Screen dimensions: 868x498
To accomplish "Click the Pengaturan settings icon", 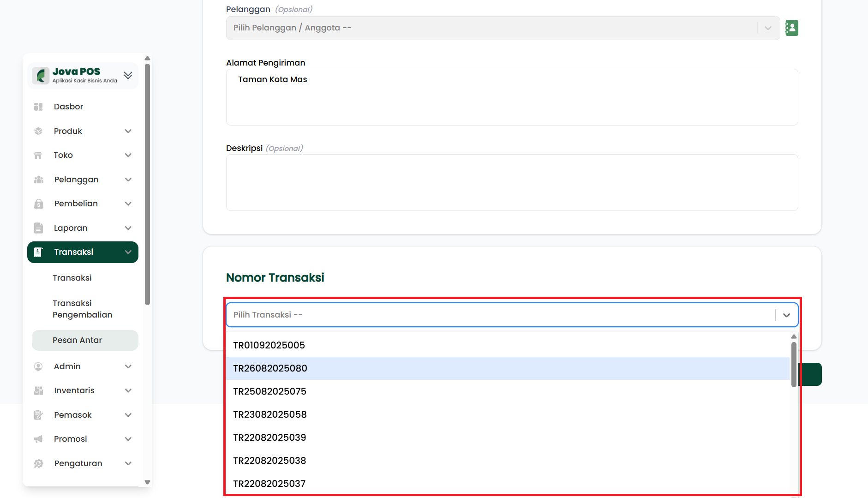I will tap(38, 463).
